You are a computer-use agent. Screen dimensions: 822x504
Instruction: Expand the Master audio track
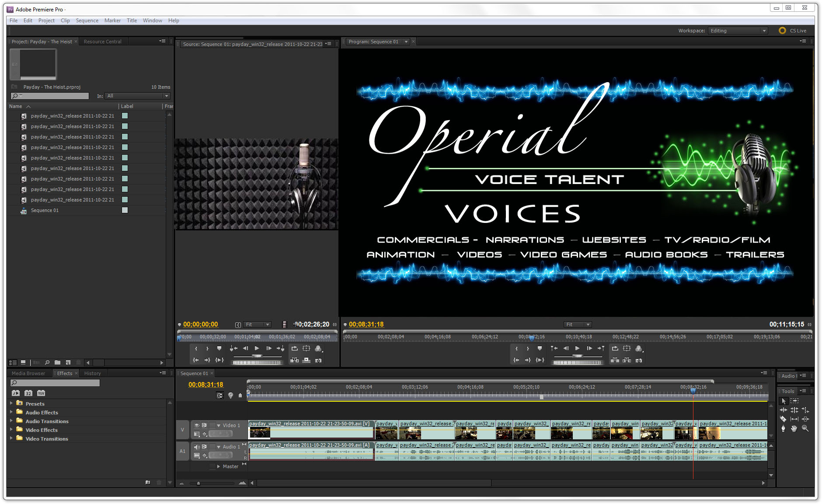coord(219,466)
